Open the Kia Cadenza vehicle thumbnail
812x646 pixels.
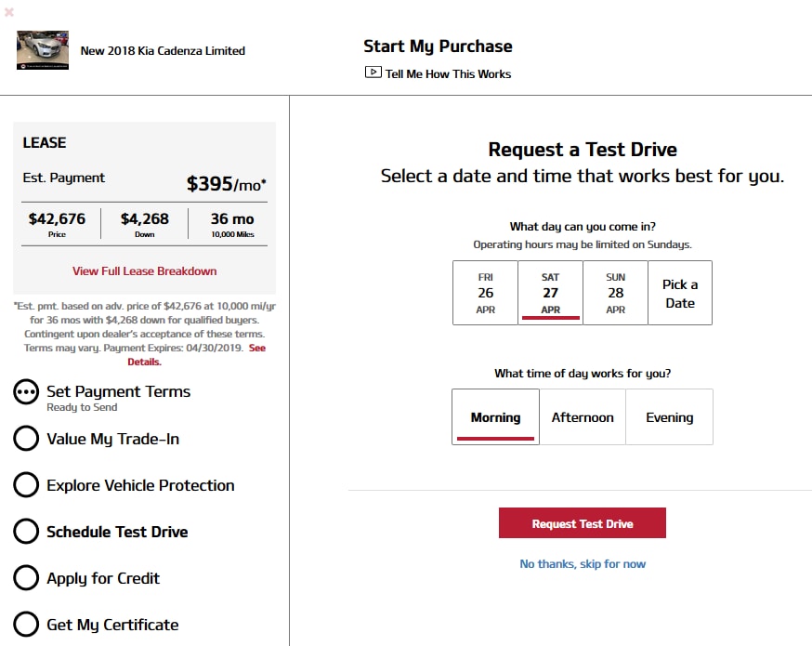click(43, 50)
